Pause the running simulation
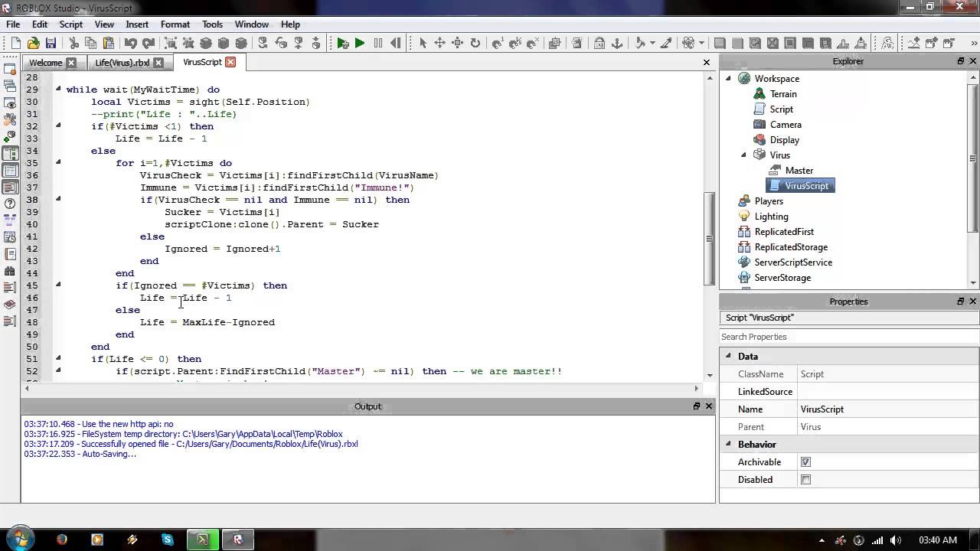The width and height of the screenshot is (980, 551). click(x=377, y=44)
